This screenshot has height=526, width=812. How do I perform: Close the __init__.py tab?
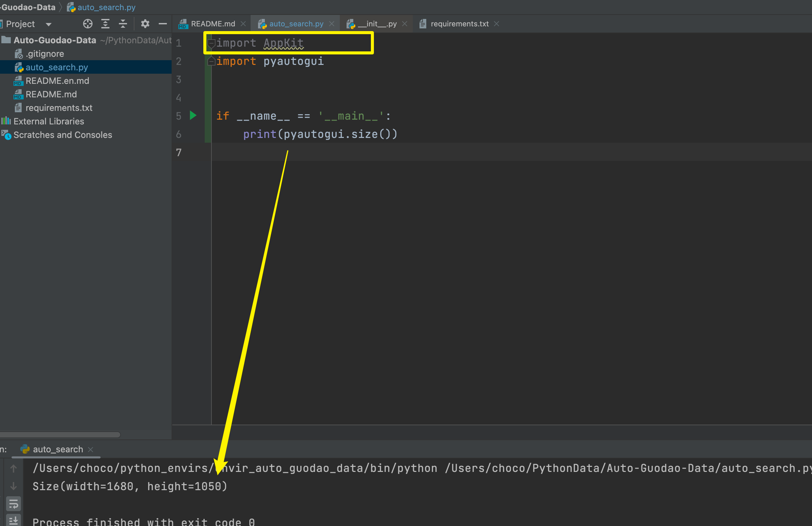click(405, 24)
